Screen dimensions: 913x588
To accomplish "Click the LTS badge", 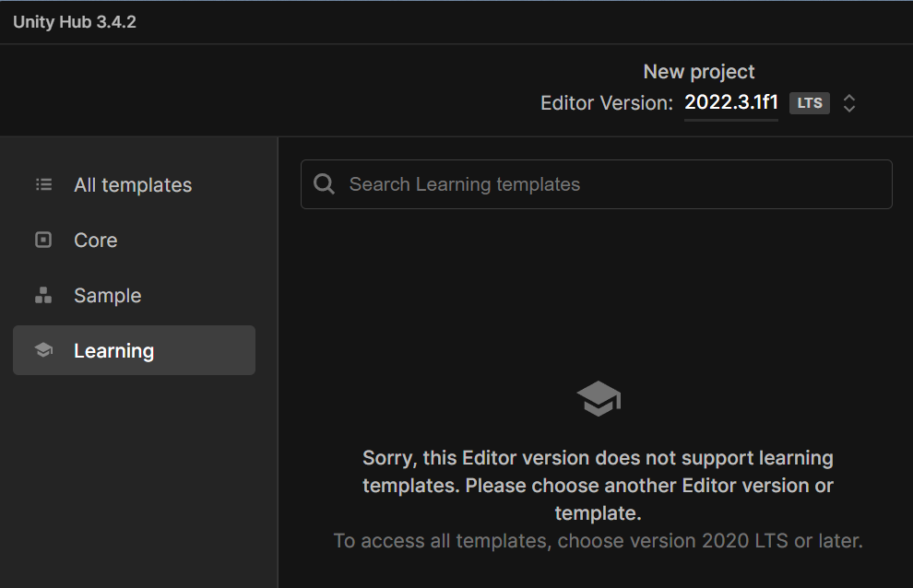I will click(810, 103).
